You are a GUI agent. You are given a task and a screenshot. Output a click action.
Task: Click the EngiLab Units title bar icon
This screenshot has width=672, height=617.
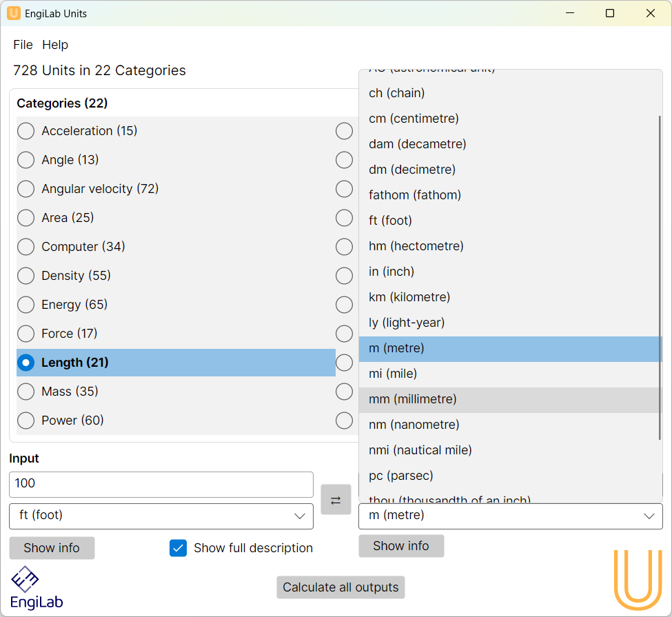(x=14, y=13)
